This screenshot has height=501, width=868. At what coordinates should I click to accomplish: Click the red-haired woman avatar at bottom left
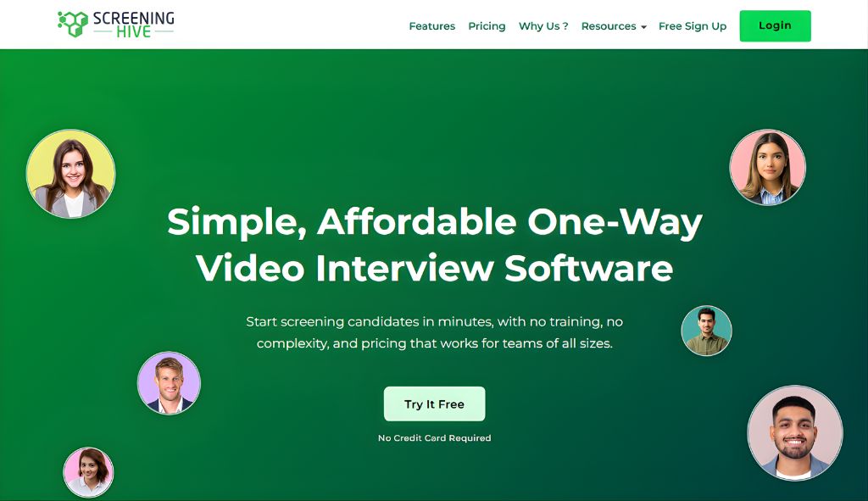pos(88,472)
